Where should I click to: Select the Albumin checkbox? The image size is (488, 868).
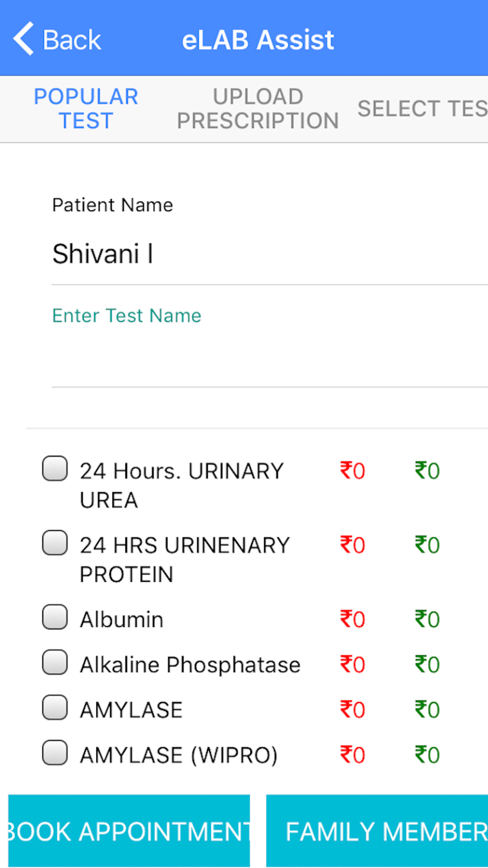pyautogui.click(x=55, y=617)
